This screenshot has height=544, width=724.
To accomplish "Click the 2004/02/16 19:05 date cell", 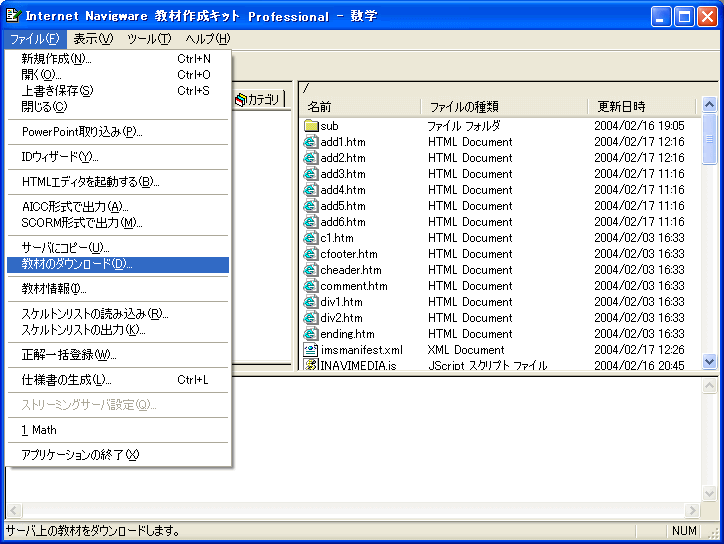I will (x=639, y=126).
